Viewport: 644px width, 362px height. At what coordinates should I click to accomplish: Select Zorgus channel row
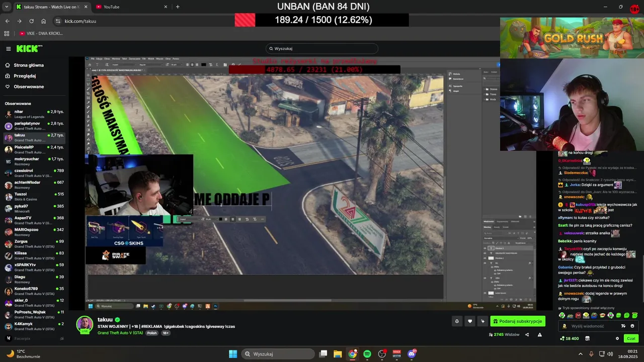34,243
